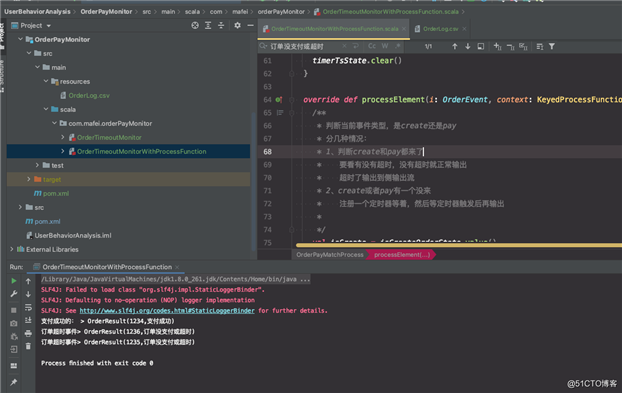Toggle soft-wrap in Run console
622x393 pixels.
click(x=28, y=307)
